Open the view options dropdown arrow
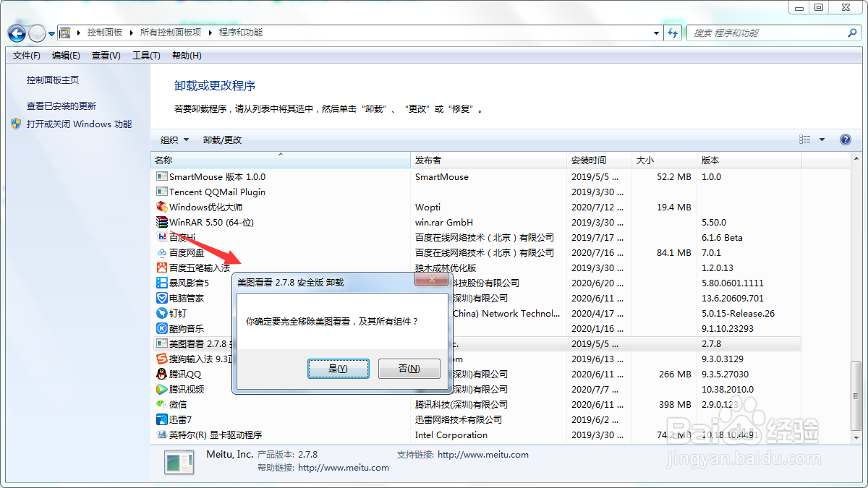868x488 pixels. point(822,140)
